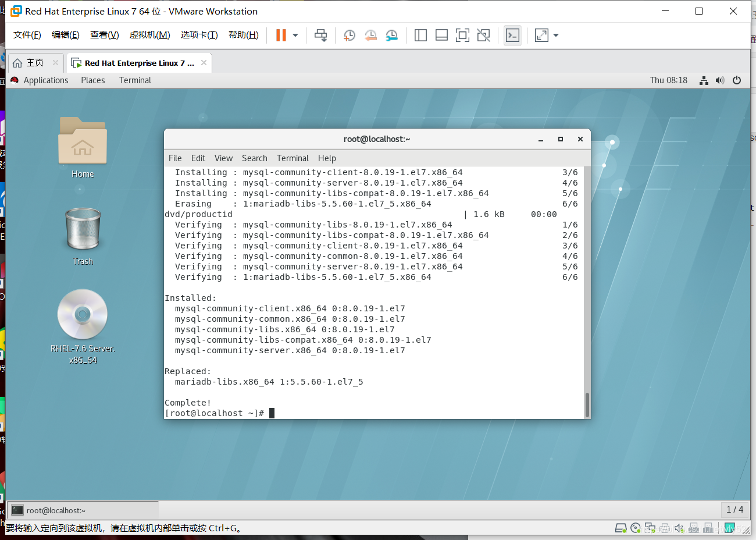Open the 文件(F) menu
The width and height of the screenshot is (756, 540).
point(27,35)
